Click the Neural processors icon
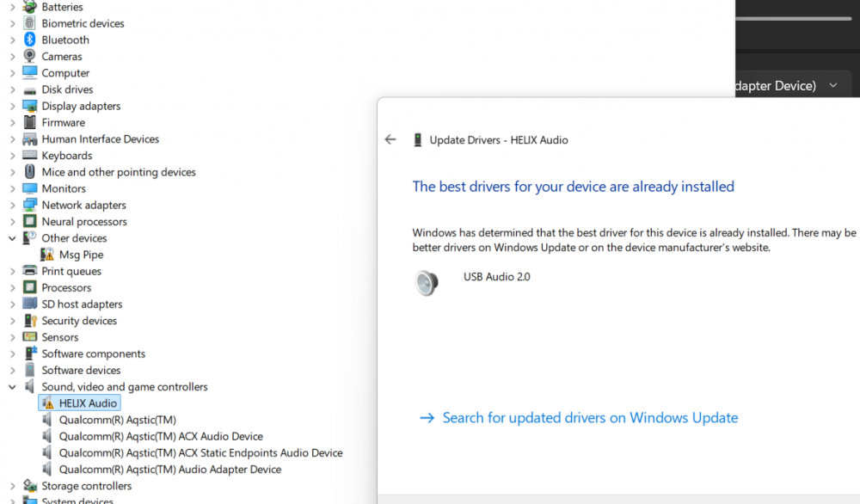Image resolution: width=860 pixels, height=504 pixels. click(30, 222)
